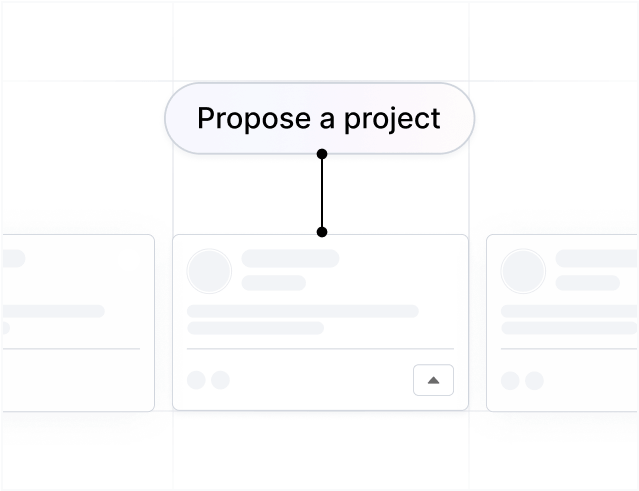Screen dimensions: 639x491
Task: Click the center card's shorter second description line
Action: (x=256, y=328)
